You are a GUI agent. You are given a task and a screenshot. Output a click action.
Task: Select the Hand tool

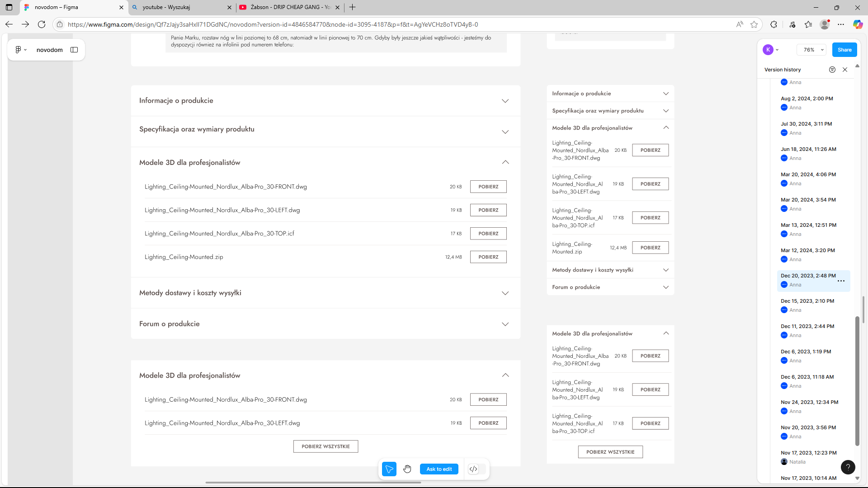(x=407, y=469)
